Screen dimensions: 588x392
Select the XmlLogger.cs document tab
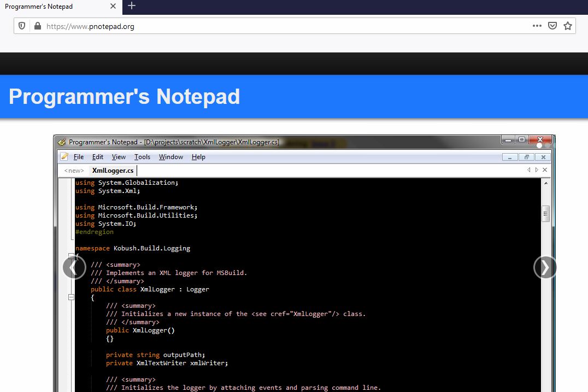click(113, 171)
